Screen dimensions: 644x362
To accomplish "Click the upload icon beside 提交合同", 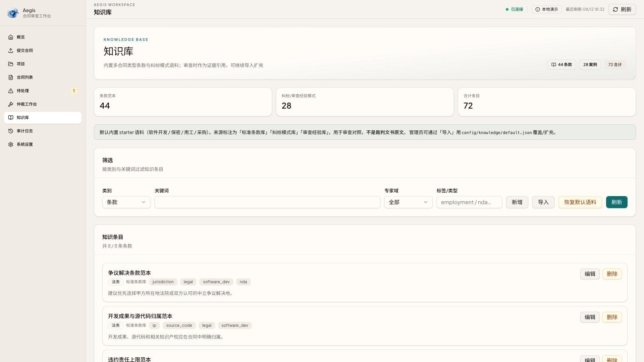I will (x=11, y=51).
